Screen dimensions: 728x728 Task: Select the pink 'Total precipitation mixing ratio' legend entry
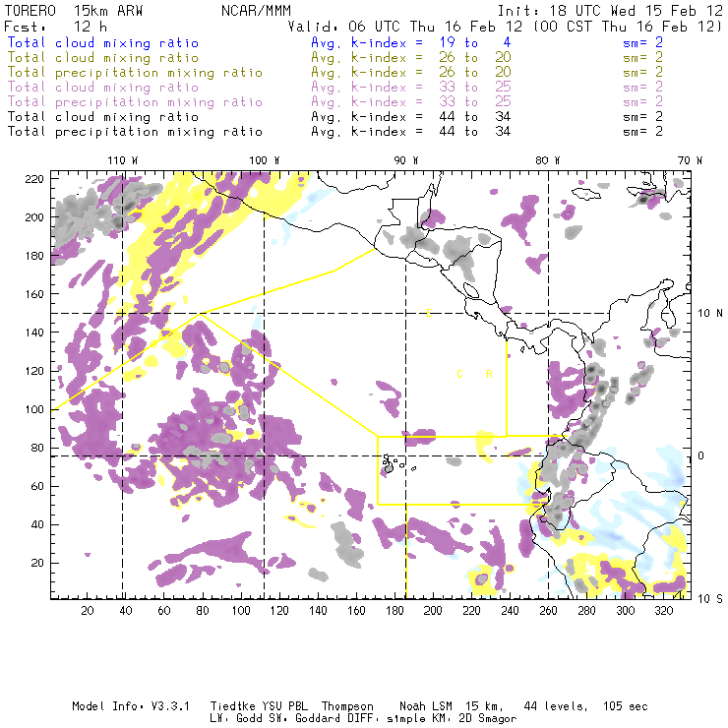click(135, 102)
